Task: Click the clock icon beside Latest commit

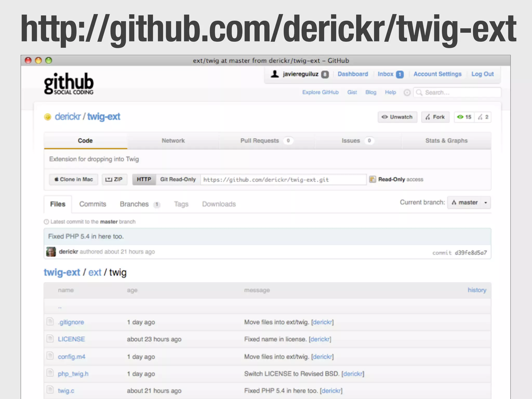Action: [46, 222]
